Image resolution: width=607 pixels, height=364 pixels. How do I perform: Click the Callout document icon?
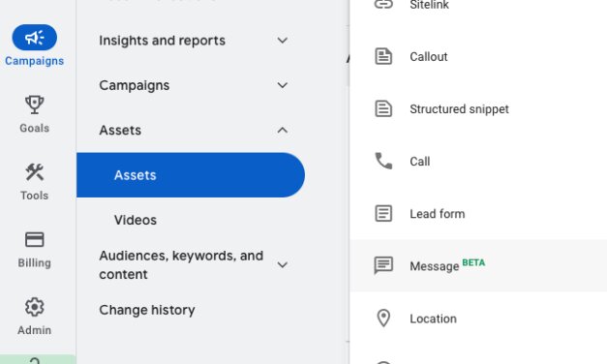[383, 56]
